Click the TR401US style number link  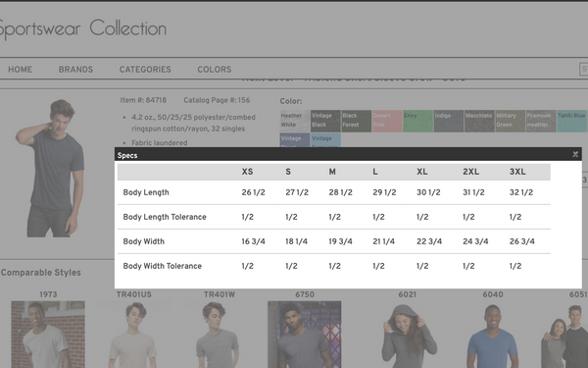tap(134, 294)
